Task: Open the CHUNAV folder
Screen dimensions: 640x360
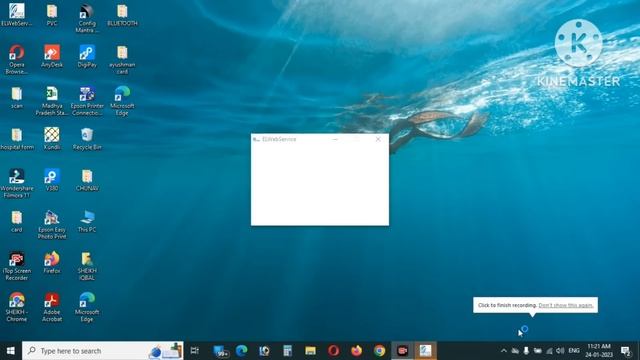Action: click(87, 180)
